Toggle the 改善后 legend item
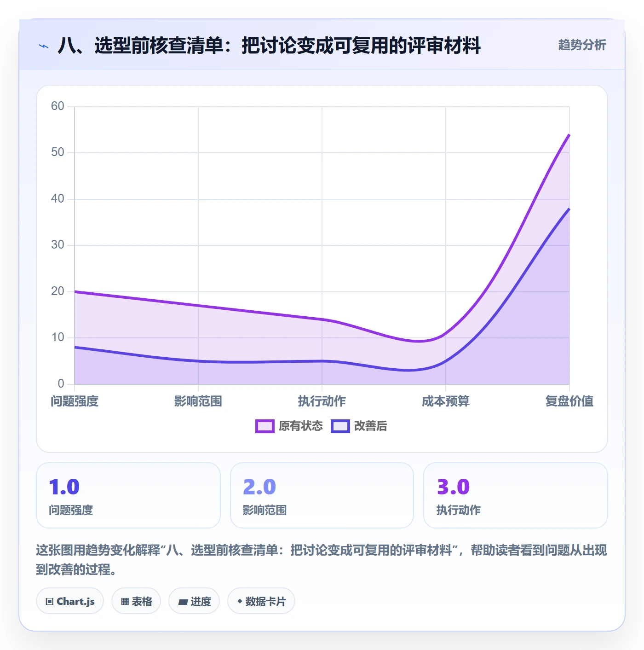The width and height of the screenshot is (644, 650). tap(359, 426)
